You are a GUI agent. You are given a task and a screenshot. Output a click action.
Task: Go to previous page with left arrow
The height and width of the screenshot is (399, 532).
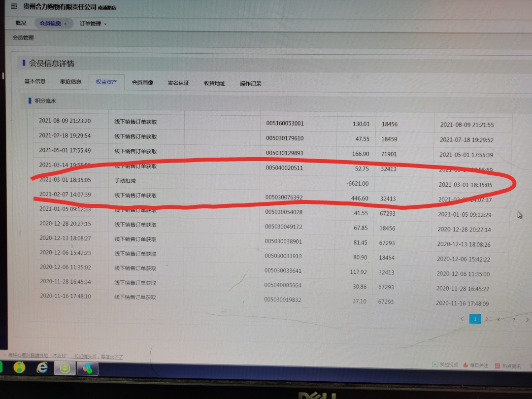click(x=462, y=319)
